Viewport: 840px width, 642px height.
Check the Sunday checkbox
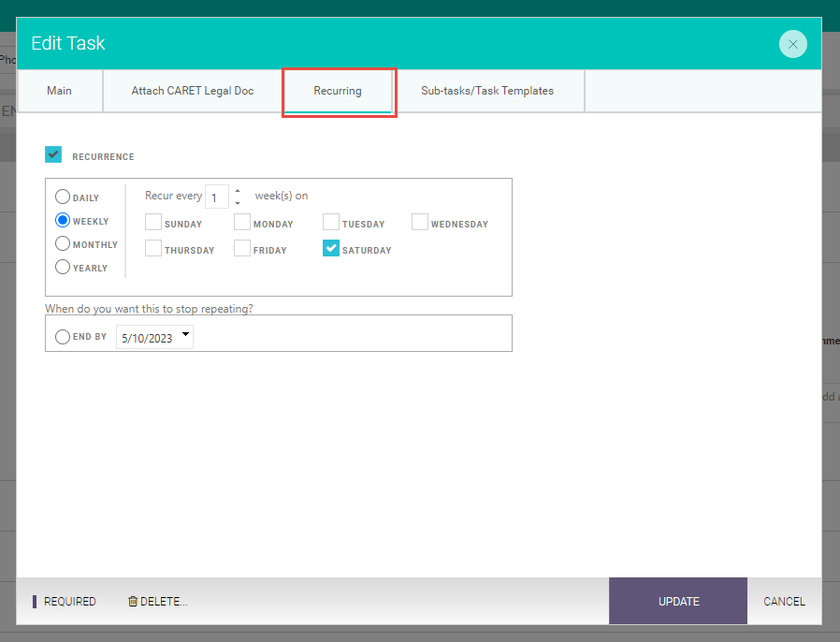click(x=153, y=222)
